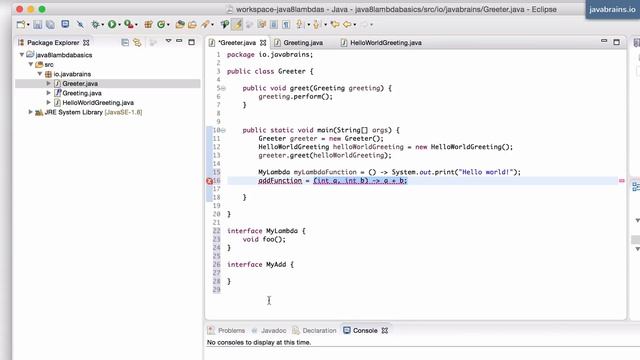The height and width of the screenshot is (360, 640).
Task: Open the New Java Class dropdown arrow
Action: tap(168, 25)
